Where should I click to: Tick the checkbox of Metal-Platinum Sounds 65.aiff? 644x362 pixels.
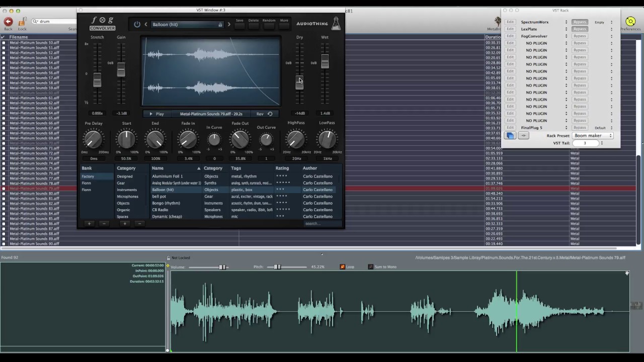point(4,118)
